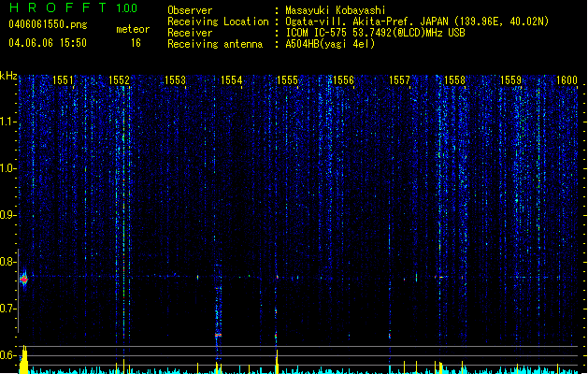Click the 1551 time marker
Screen dimensions: 588x374
(63, 80)
